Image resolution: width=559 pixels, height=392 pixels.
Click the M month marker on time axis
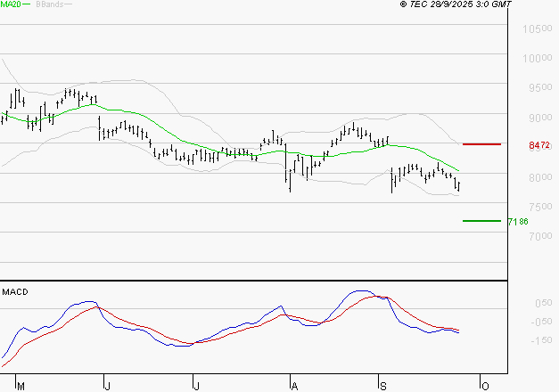click(x=21, y=387)
